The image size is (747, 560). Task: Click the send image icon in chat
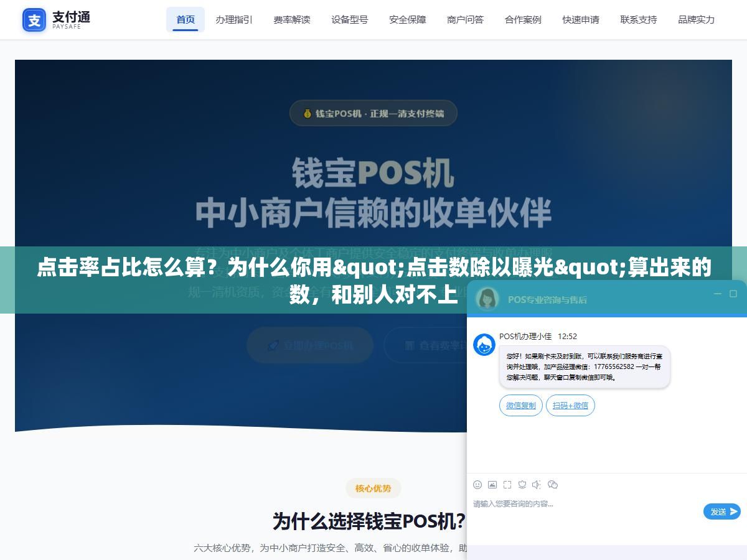492,484
